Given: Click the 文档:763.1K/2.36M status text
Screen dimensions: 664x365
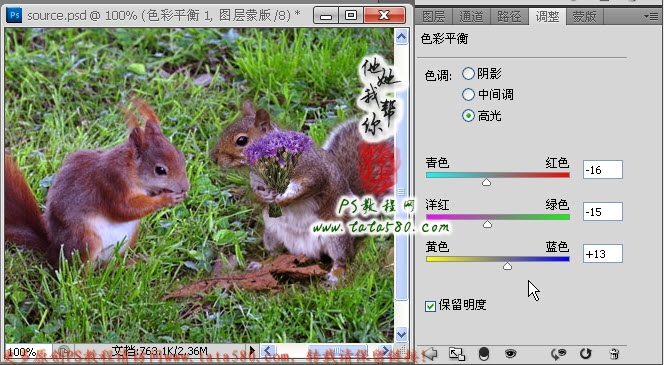Looking at the screenshot, I should point(160,351).
